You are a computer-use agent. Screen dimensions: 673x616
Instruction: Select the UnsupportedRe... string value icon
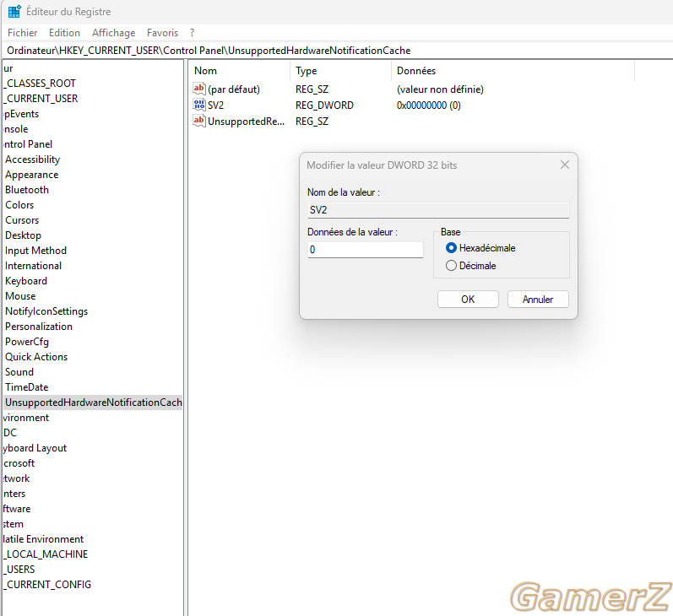click(x=199, y=121)
